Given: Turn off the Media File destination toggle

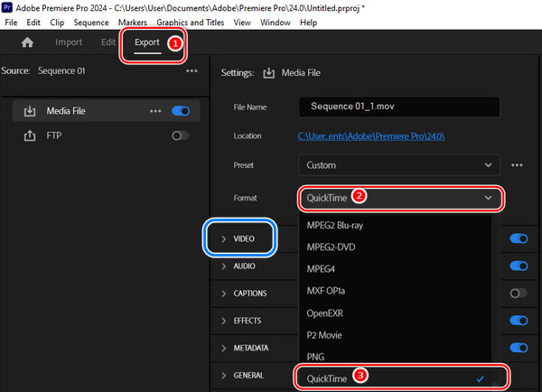Looking at the screenshot, I should coord(181,111).
